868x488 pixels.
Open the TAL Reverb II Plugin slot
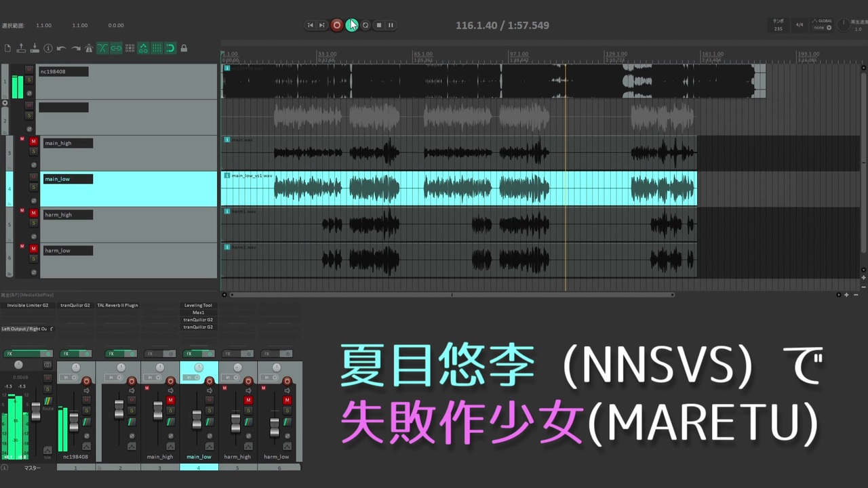coord(117,306)
